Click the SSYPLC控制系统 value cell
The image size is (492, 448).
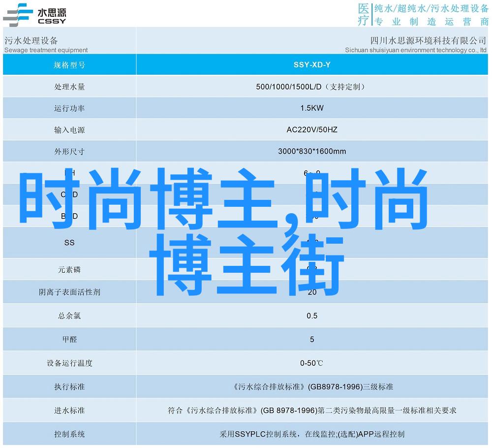coord(312,434)
